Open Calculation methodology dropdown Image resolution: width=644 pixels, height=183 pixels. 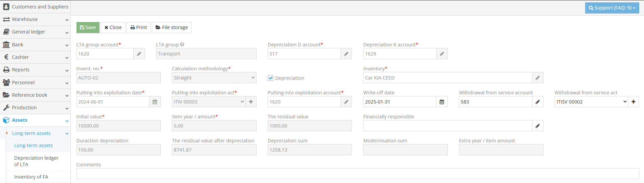pyautogui.click(x=214, y=78)
